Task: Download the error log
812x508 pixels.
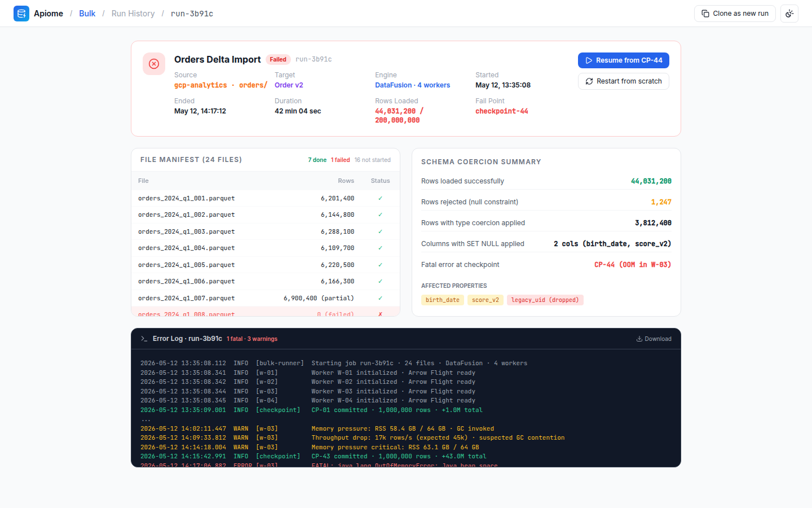Action: tap(654, 339)
